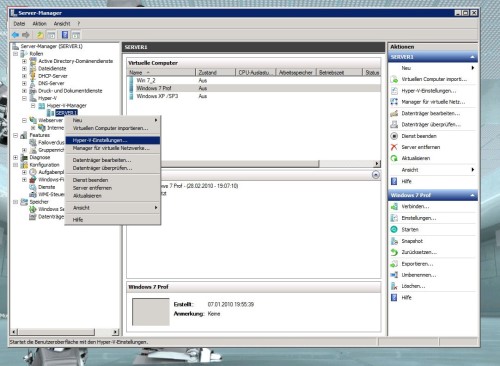Choose Hyper-V-Einstellungen in the context menu

tap(113, 140)
